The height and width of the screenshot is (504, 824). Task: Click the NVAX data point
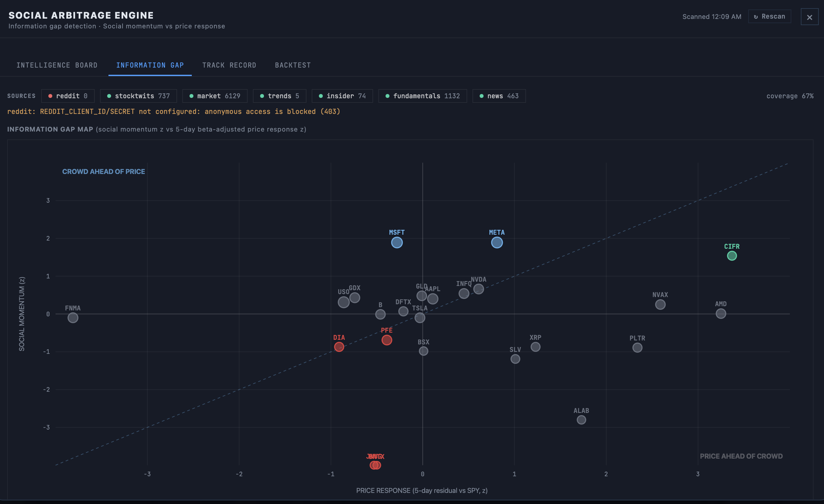click(660, 305)
